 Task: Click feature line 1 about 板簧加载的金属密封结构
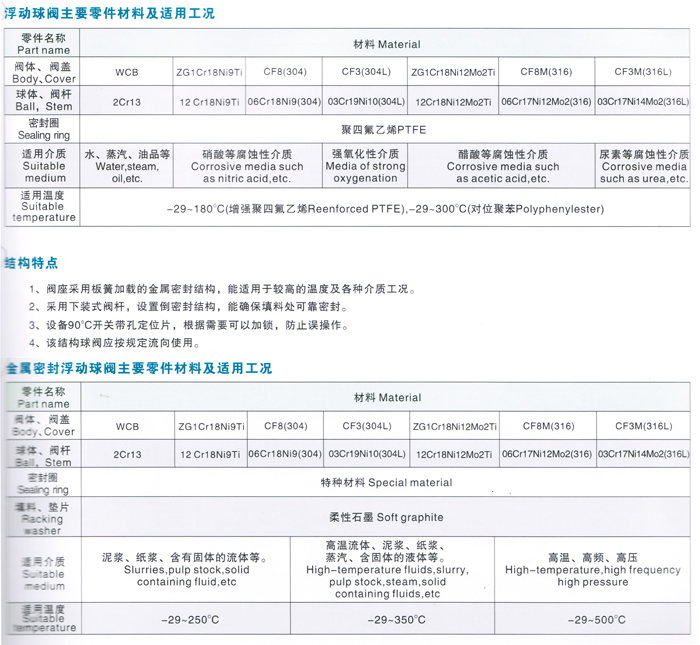pyautogui.click(x=222, y=289)
